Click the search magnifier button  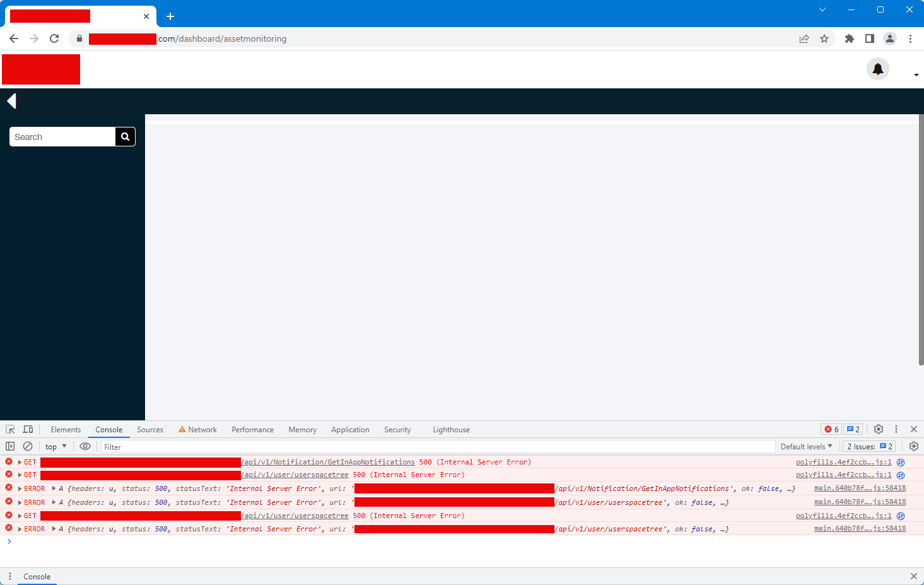click(125, 136)
